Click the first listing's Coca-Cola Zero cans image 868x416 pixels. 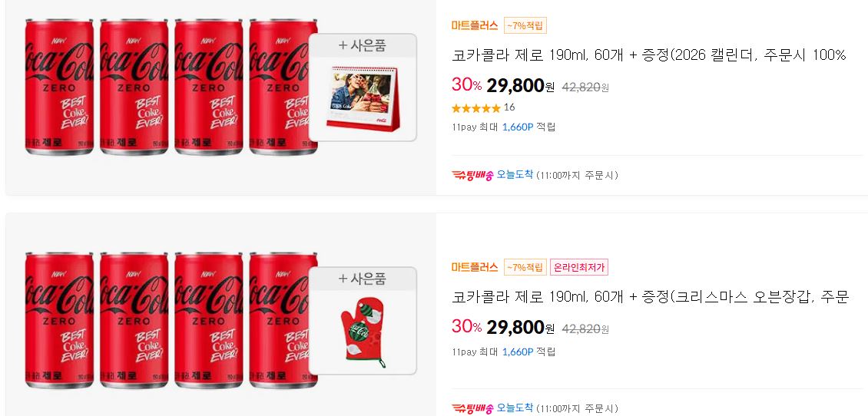click(171, 87)
